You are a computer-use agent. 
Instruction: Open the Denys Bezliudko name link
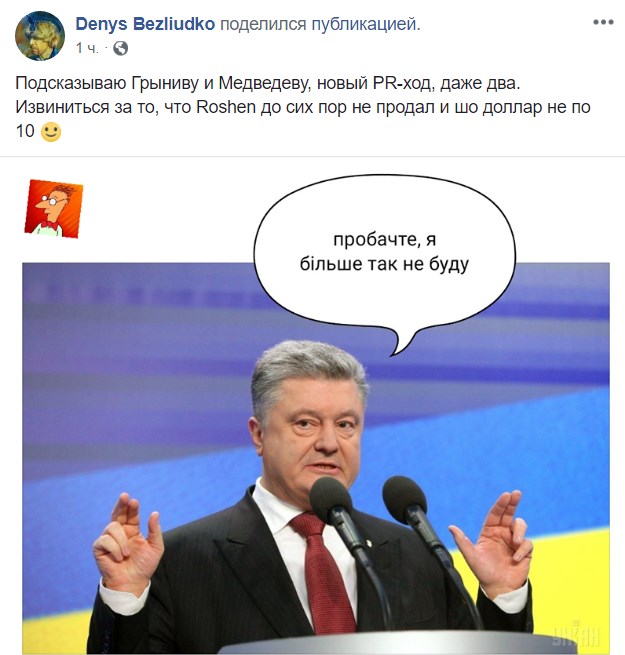tap(145, 24)
